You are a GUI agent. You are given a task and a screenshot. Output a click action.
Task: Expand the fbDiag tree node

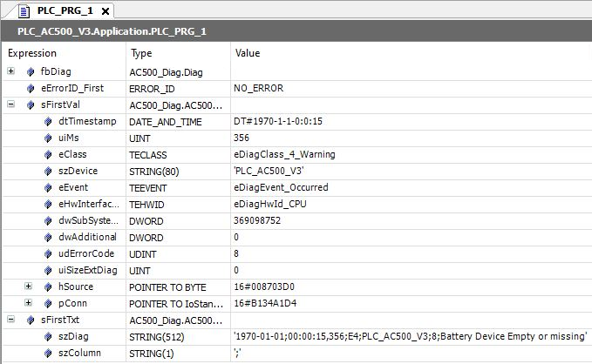click(10, 71)
